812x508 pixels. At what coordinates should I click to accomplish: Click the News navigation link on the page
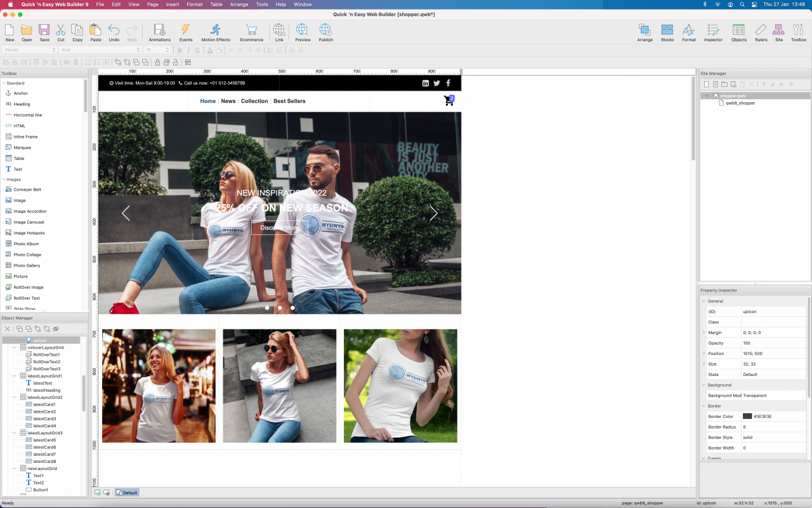coord(228,101)
